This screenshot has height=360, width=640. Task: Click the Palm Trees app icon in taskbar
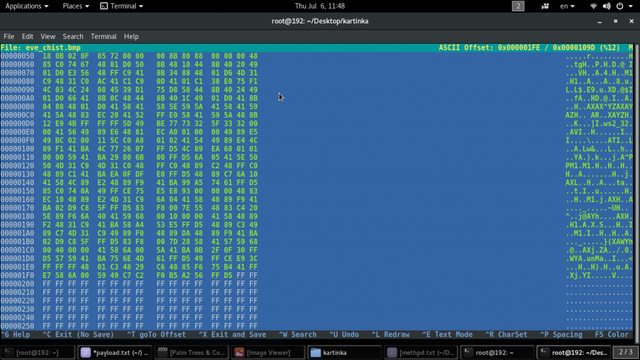(x=162, y=352)
